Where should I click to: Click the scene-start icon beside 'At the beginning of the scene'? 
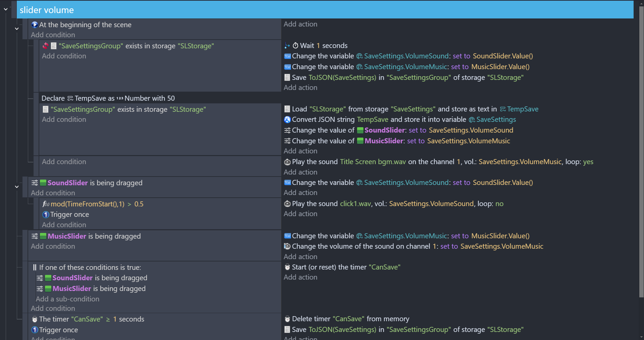click(x=34, y=25)
